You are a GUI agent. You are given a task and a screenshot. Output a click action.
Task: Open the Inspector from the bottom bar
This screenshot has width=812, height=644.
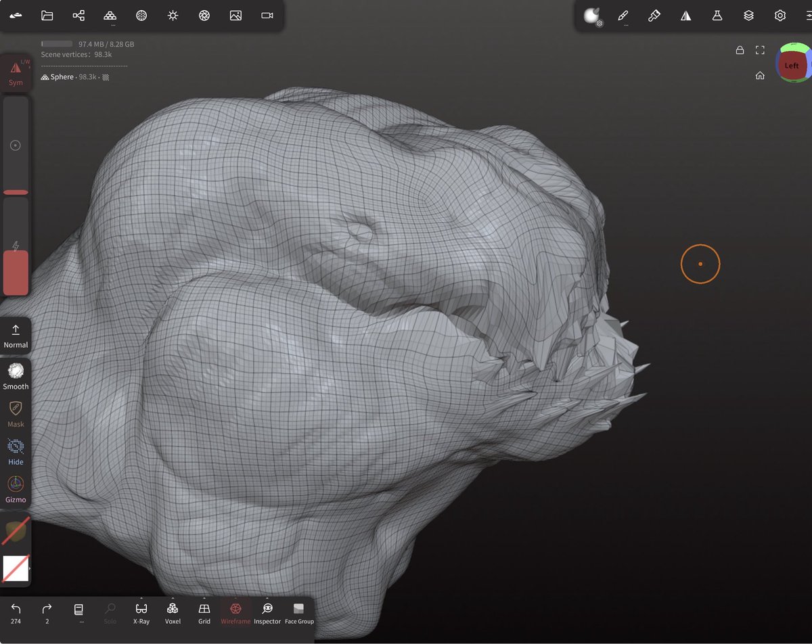point(267,614)
